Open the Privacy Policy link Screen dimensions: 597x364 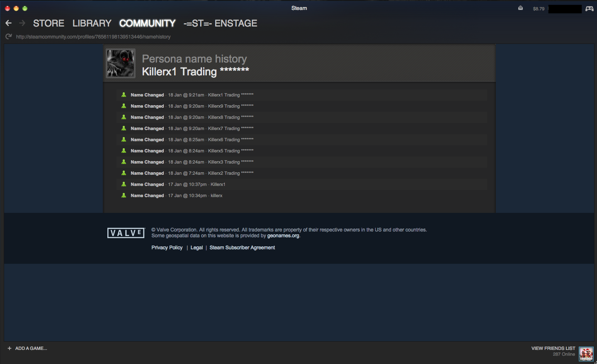pyautogui.click(x=167, y=248)
